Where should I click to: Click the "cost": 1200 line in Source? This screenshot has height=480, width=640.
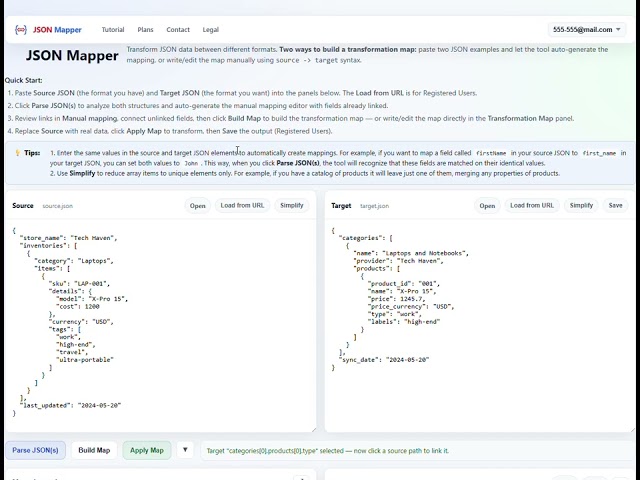point(78,307)
